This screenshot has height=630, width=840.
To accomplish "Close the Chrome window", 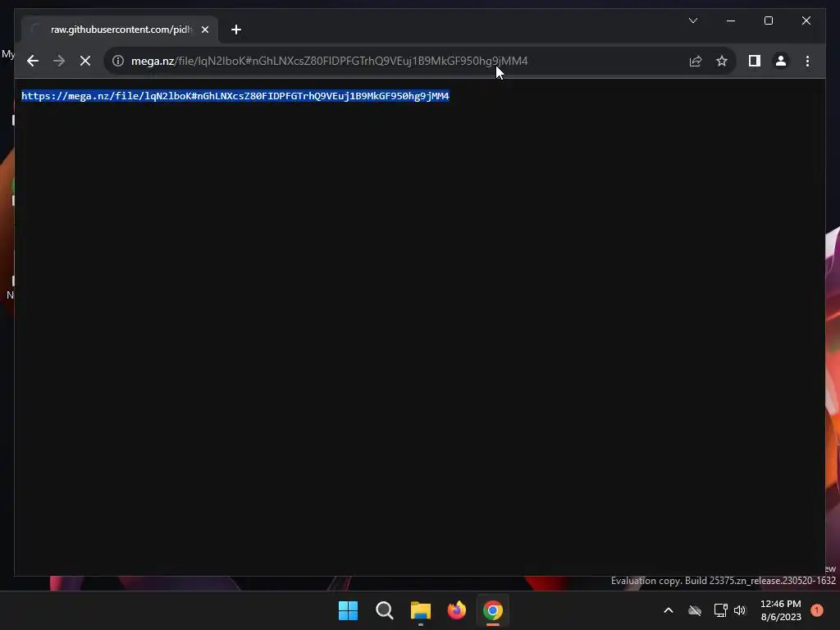I will (x=806, y=21).
